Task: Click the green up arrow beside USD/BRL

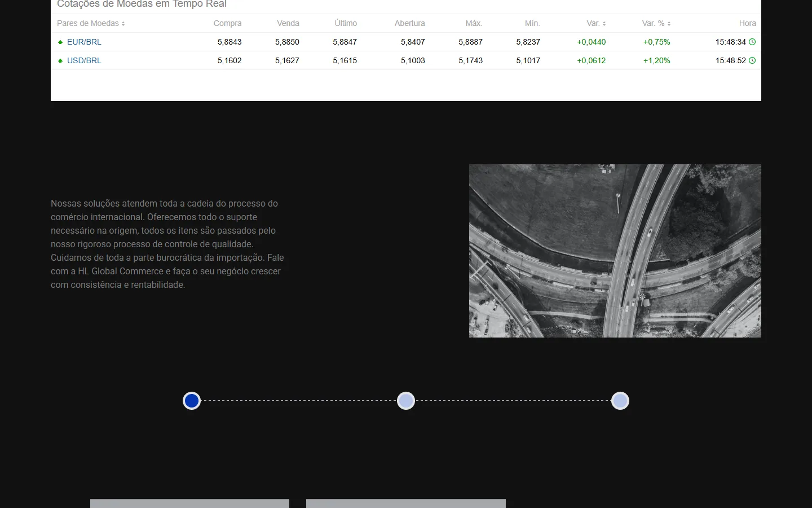Action: (x=60, y=60)
